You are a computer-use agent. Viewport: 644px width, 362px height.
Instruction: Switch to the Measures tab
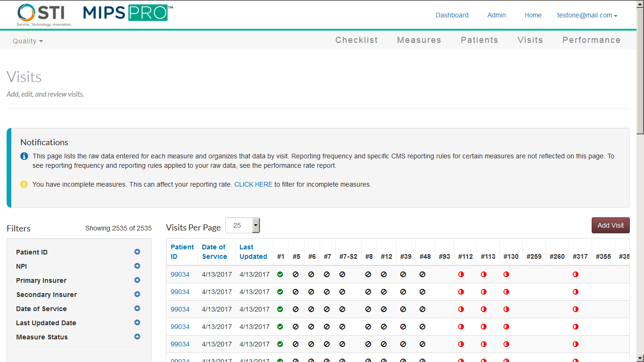click(419, 40)
